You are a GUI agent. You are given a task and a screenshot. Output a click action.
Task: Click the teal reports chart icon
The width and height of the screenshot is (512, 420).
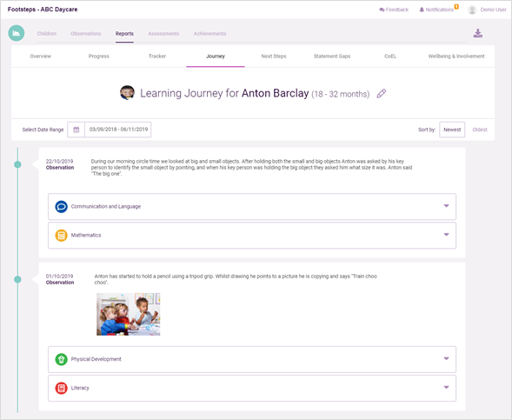17,33
